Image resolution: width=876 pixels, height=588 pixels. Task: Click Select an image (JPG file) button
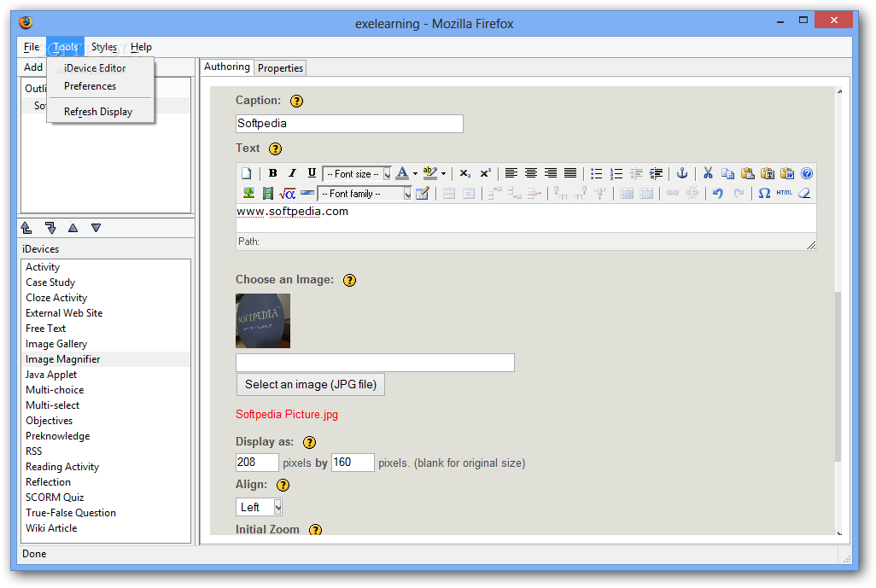[311, 384]
